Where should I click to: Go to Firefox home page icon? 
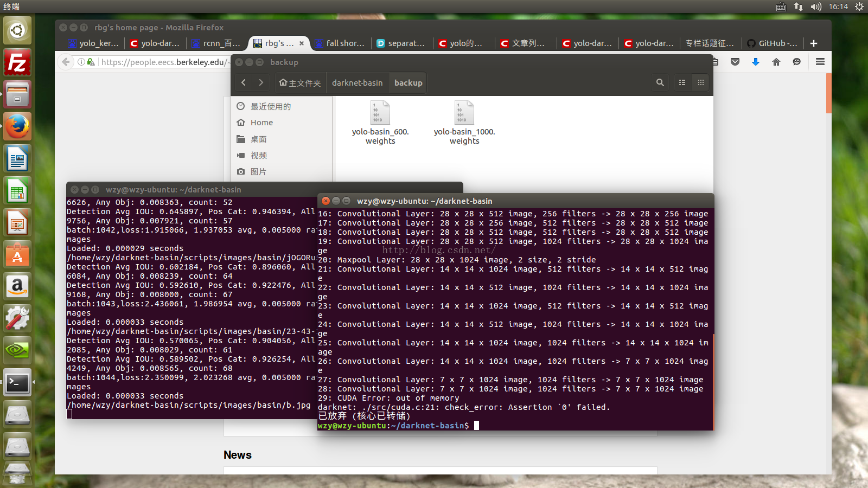(776, 62)
